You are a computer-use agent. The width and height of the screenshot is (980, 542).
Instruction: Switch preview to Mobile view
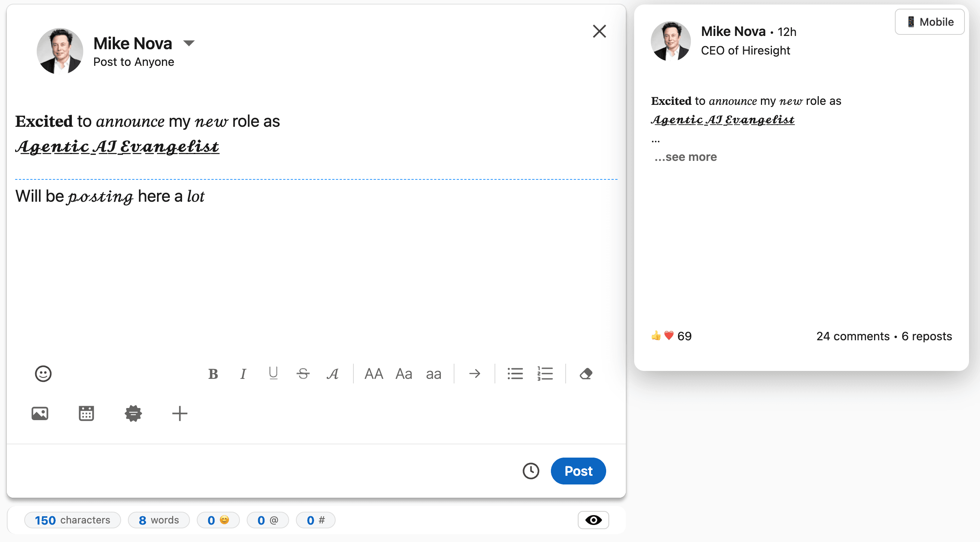[929, 22]
